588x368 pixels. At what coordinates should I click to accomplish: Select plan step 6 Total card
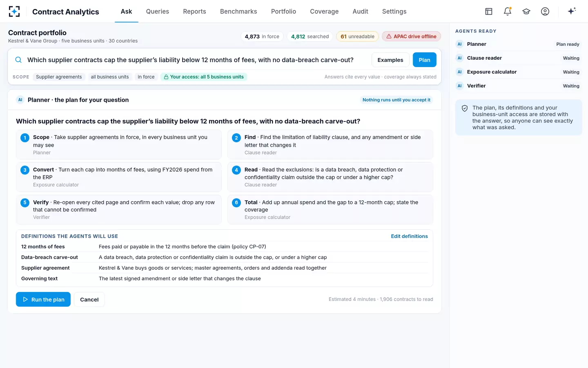click(330, 209)
